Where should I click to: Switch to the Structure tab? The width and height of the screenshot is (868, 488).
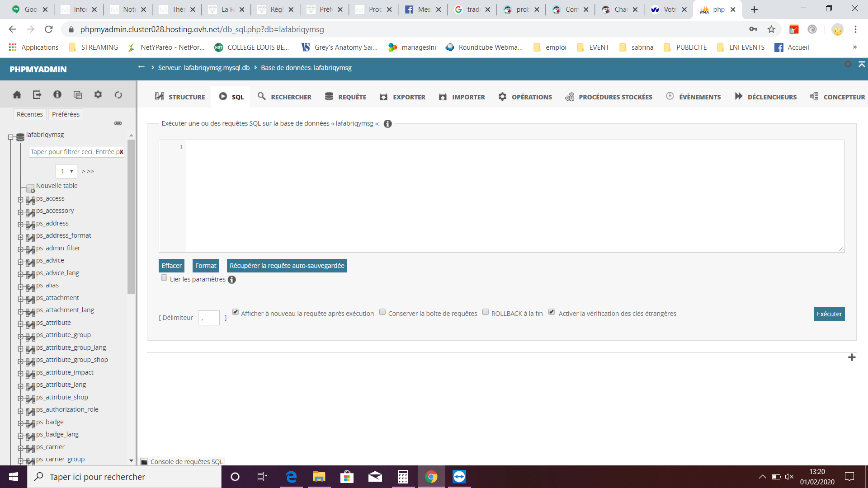(x=180, y=97)
